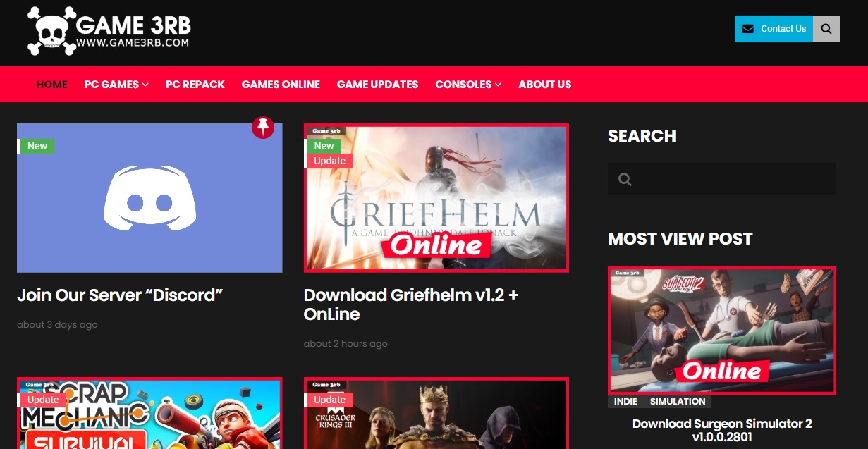Click the Update badge on Crusader Kings post
This screenshot has height=449, width=868.
329,400
